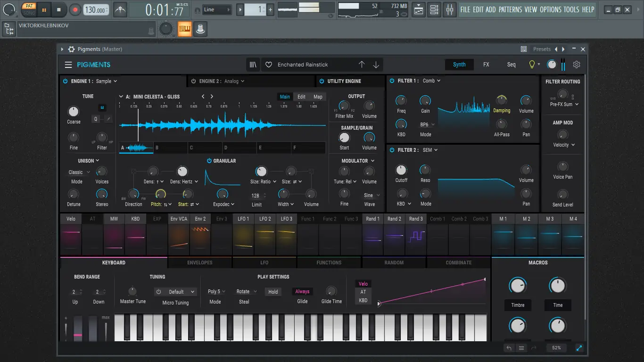Open the Poly 5 mode dropdown
This screenshot has height=362, width=644.
pyautogui.click(x=217, y=291)
